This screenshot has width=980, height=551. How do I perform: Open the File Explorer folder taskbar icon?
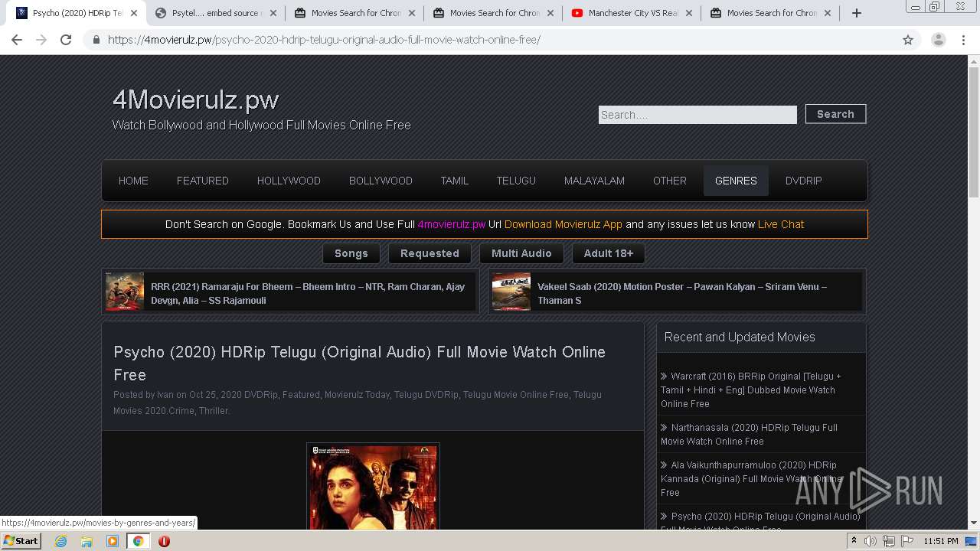87,541
